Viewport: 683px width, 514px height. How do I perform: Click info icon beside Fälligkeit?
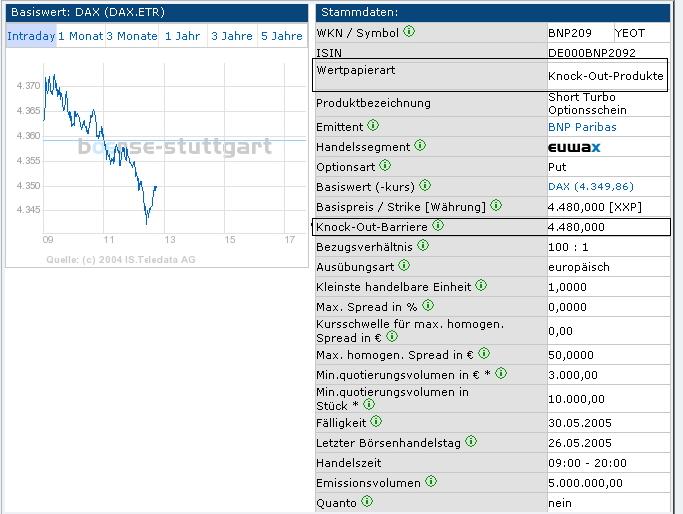click(376, 422)
